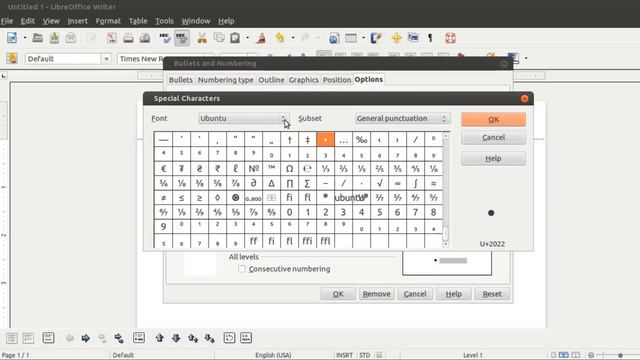Click the Move Up arrow icon
Viewport: 640px width, 360px height.
point(159,338)
